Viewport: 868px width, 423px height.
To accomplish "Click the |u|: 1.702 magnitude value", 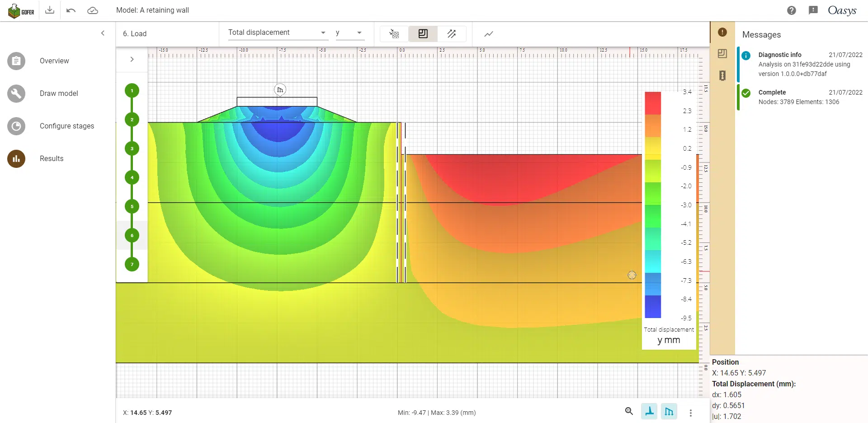I will 726,416.
